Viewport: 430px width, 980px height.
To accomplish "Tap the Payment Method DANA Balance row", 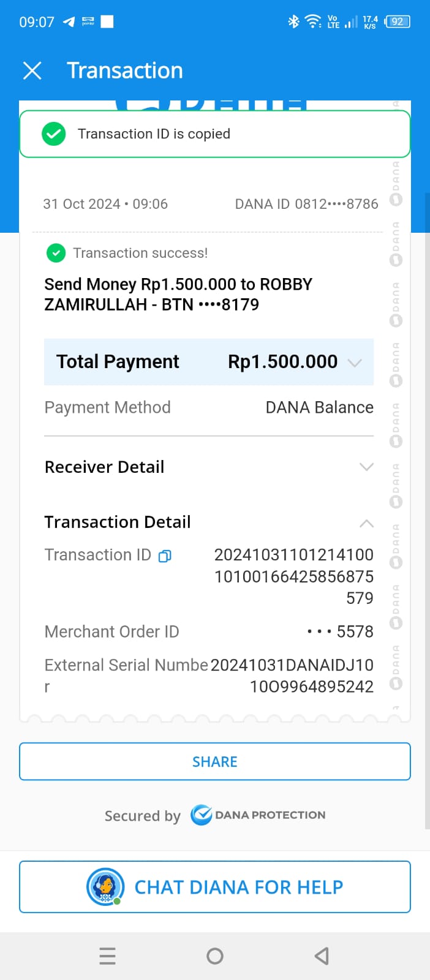I will pos(208,408).
